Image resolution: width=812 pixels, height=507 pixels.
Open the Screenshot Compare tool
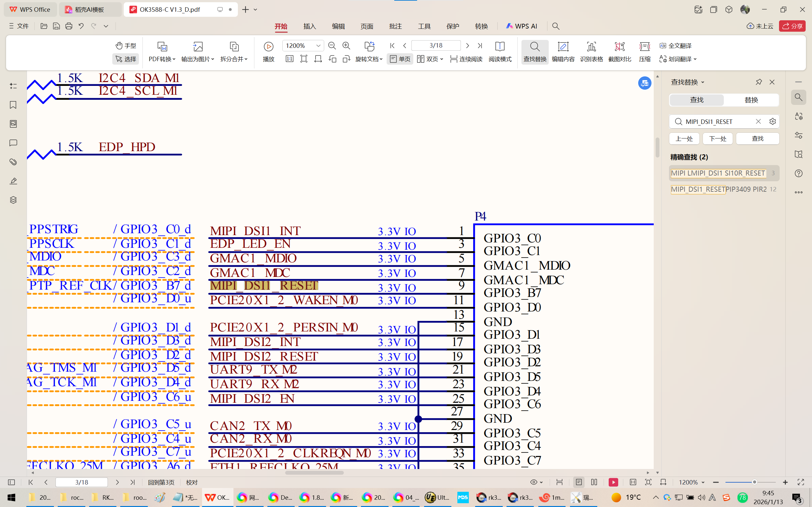point(619,47)
